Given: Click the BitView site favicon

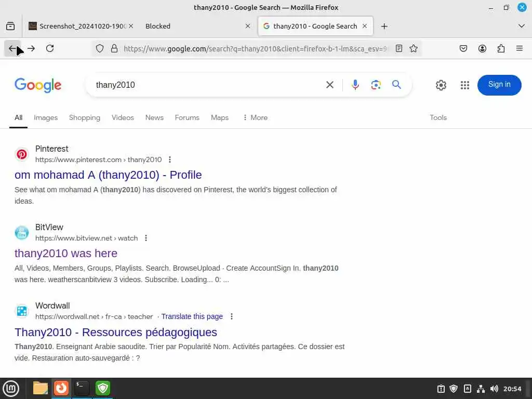Looking at the screenshot, I should pyautogui.click(x=22, y=233).
